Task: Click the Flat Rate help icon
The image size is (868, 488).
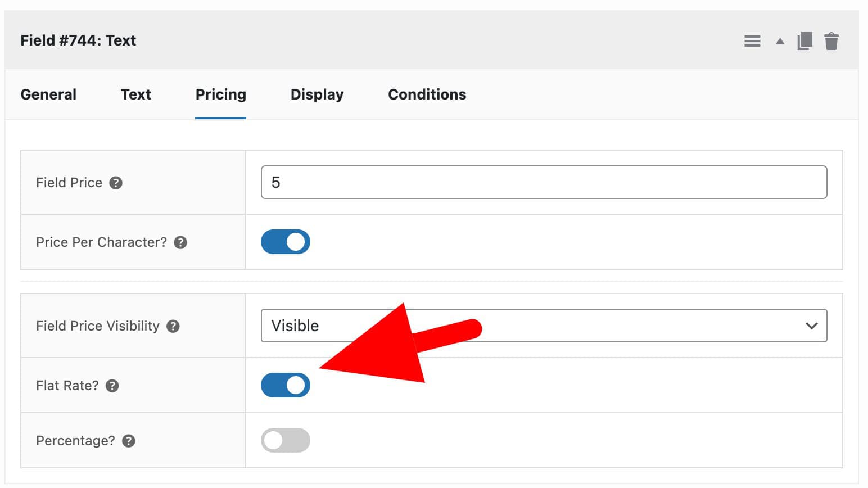Action: coord(112,386)
